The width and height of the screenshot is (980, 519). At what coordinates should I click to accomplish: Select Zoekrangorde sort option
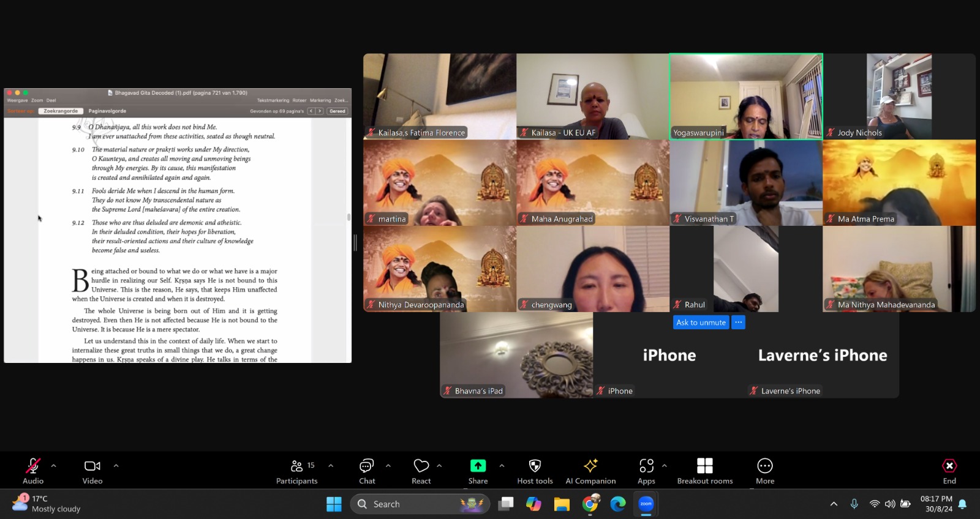pyautogui.click(x=61, y=111)
